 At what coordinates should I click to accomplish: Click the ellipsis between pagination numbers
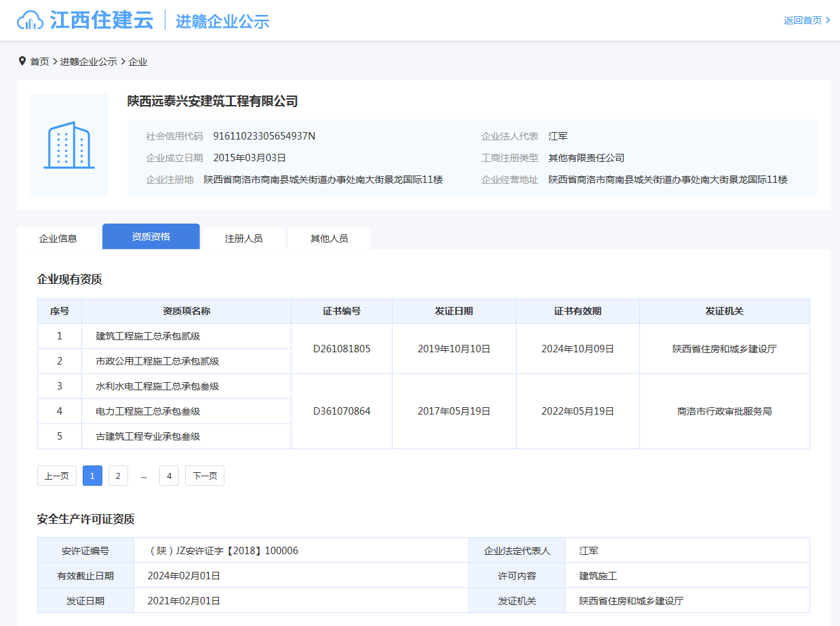[143, 476]
